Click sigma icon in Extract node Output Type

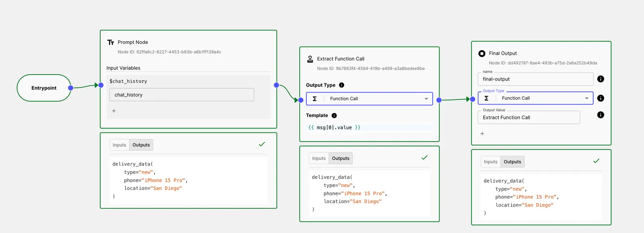[x=315, y=99]
